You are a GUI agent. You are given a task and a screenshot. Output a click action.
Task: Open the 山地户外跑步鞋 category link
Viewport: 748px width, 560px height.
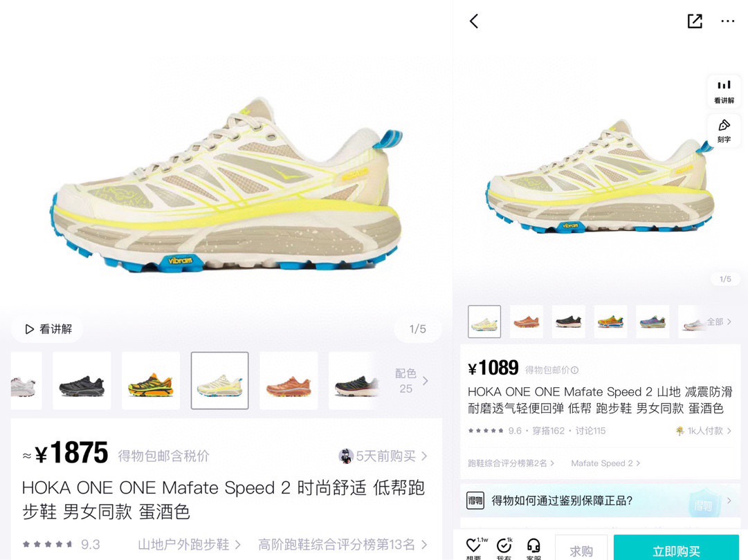coord(189,544)
